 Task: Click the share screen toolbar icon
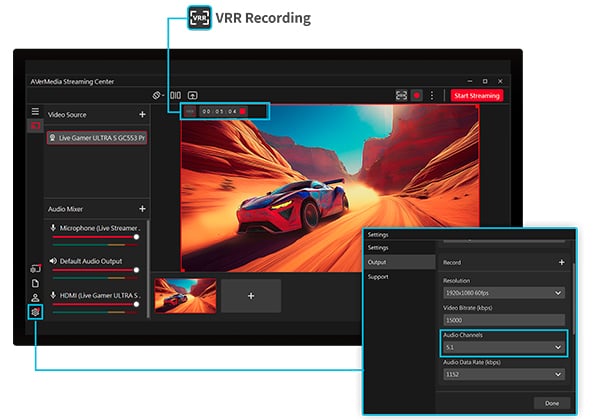tap(192, 95)
